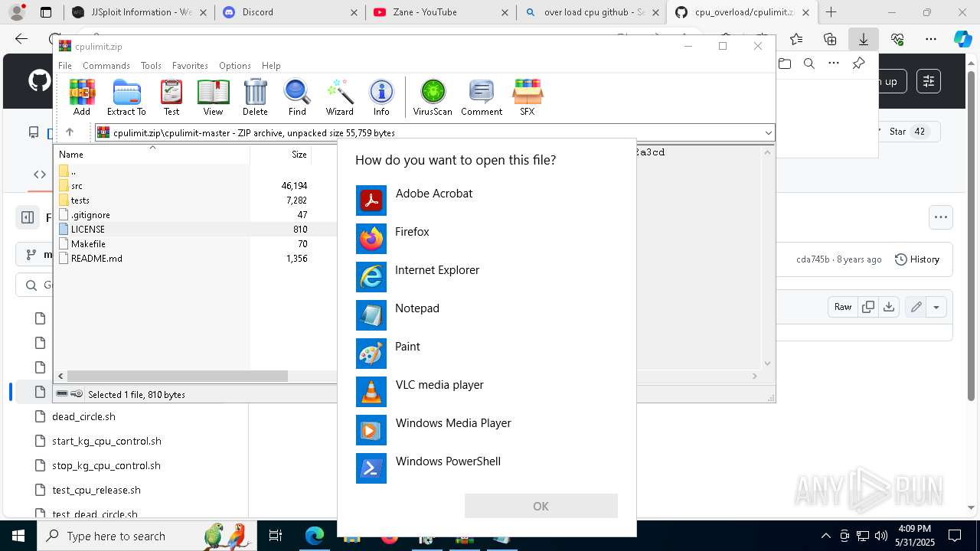Open test_cpu_release.sh in file tree
Image resolution: width=980 pixels, height=551 pixels.
[x=96, y=490]
